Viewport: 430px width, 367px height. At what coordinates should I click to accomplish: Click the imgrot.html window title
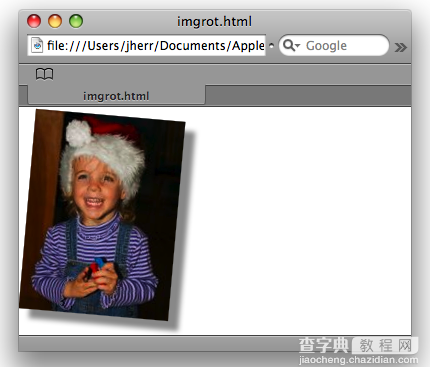(x=214, y=22)
